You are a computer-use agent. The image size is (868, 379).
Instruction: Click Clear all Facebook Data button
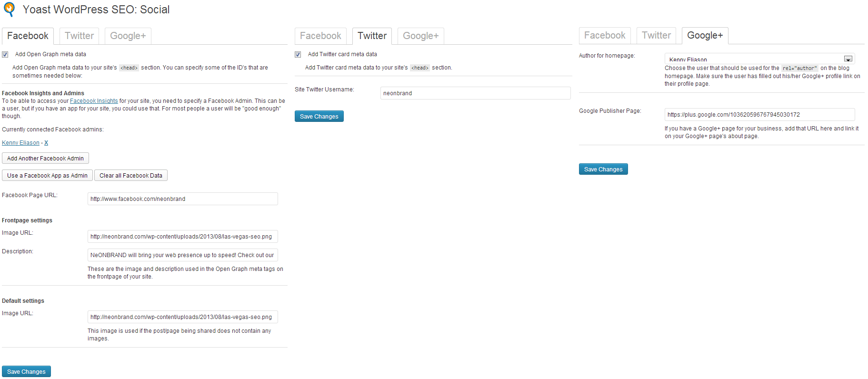[x=131, y=175]
